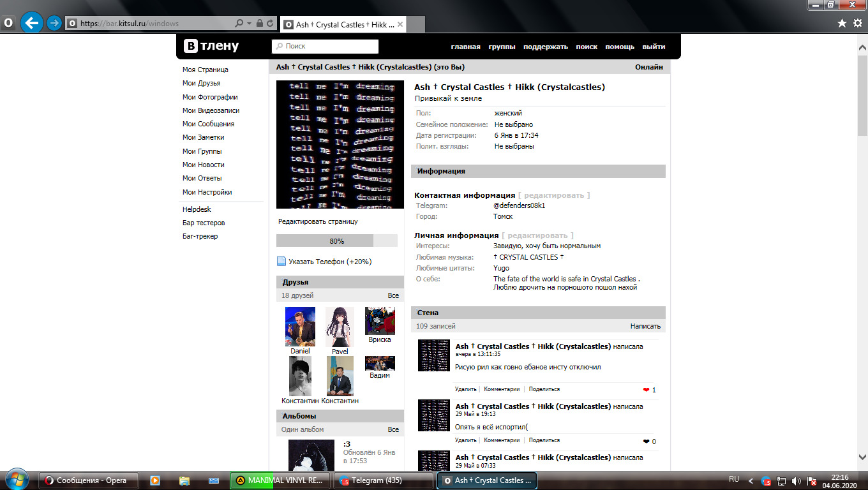The image size is (868, 490).
Task: Open Мои Друзья in sidebar
Action: 201,83
